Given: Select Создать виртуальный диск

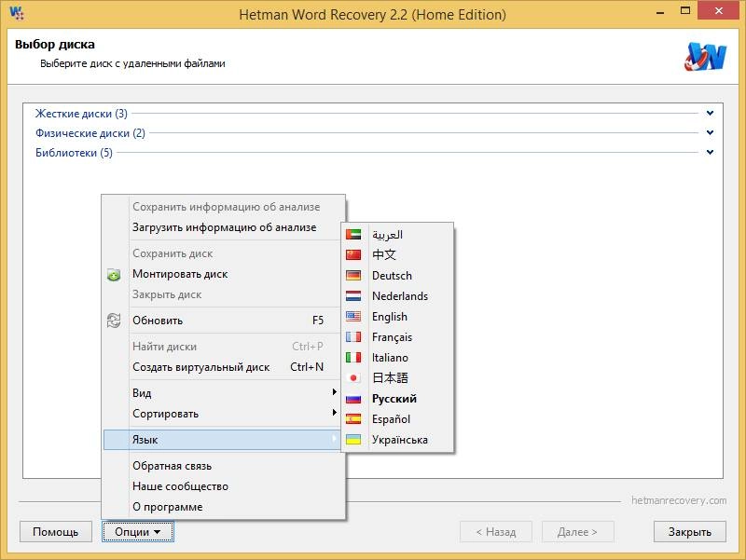Looking at the screenshot, I should click(x=222, y=367).
